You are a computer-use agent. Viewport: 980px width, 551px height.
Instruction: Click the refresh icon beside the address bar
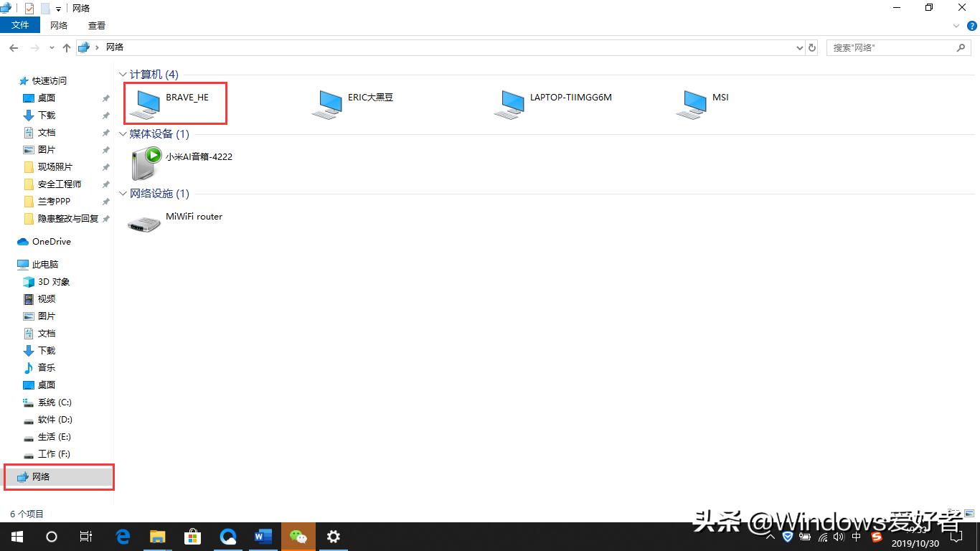811,47
